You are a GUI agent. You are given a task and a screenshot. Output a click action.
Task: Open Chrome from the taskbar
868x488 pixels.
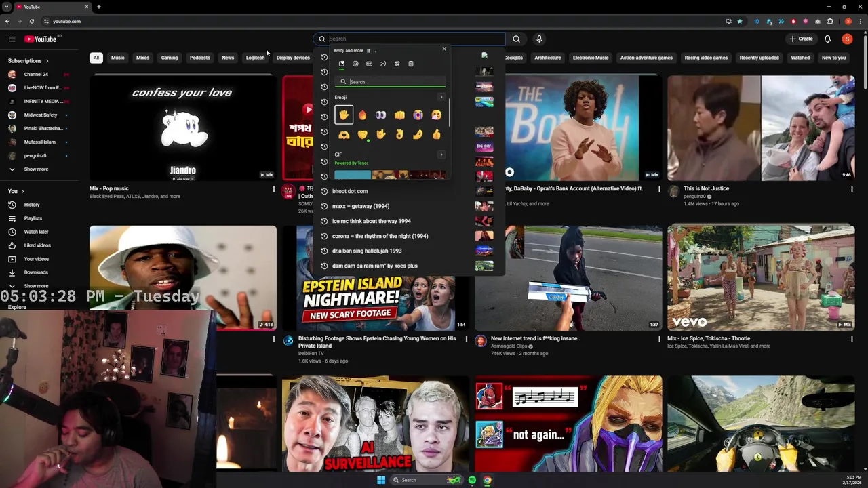pyautogui.click(x=487, y=480)
